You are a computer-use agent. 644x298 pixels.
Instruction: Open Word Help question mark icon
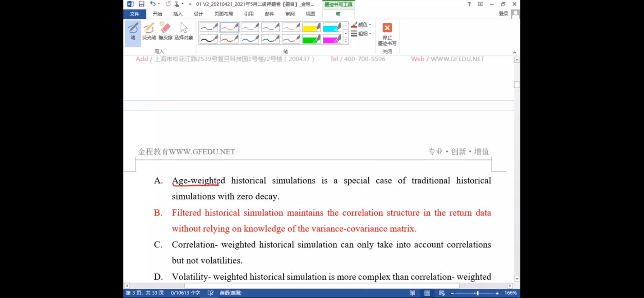tap(469, 4)
